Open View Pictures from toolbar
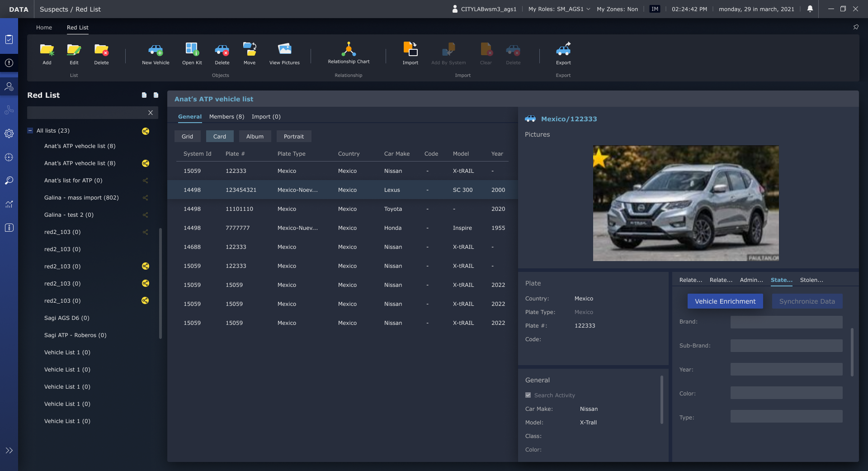868x471 pixels. click(x=284, y=50)
